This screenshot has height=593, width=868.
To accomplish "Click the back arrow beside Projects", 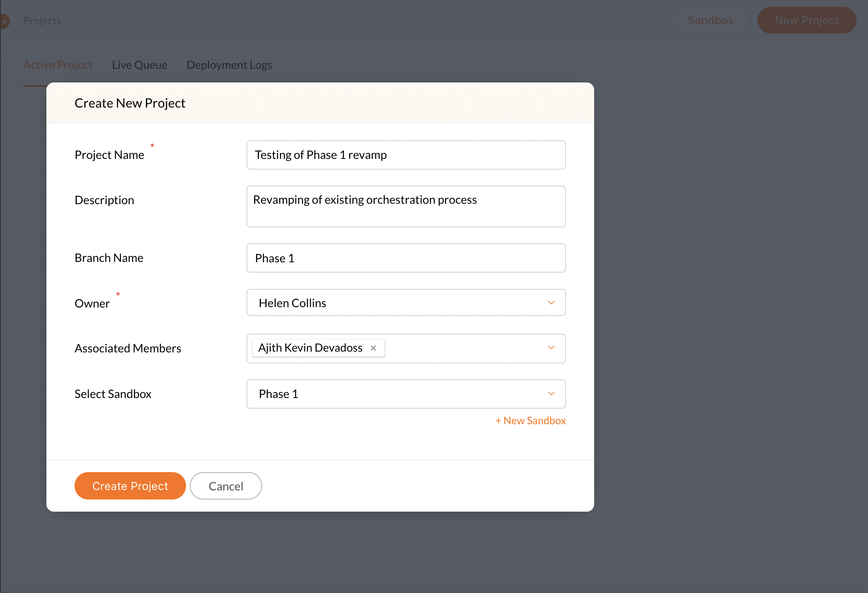I will pyautogui.click(x=4, y=21).
